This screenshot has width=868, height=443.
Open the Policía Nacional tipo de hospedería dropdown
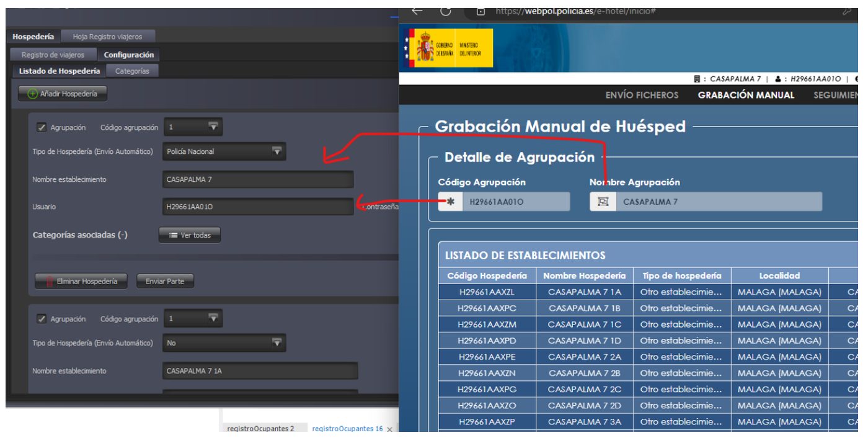[224, 151]
